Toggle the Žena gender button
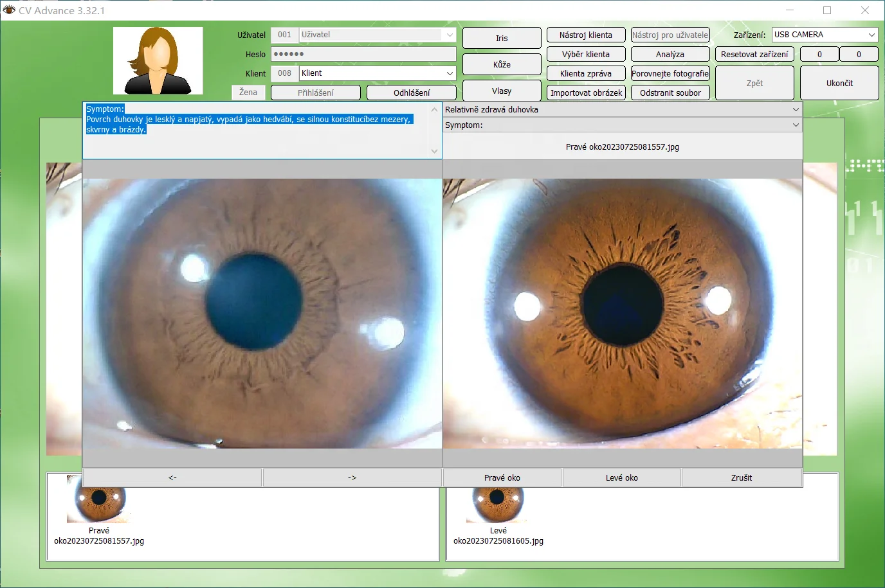885x588 pixels. click(x=248, y=93)
